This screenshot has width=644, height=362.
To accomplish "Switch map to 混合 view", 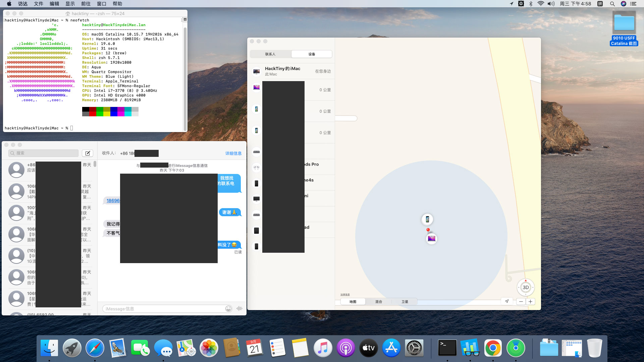I will click(x=379, y=302).
